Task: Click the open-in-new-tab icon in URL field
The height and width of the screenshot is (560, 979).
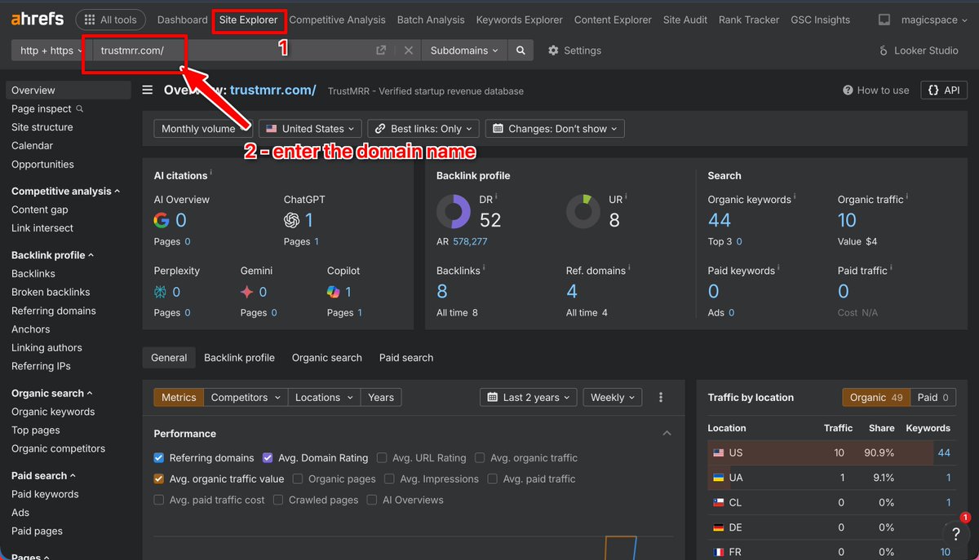Action: (x=381, y=51)
